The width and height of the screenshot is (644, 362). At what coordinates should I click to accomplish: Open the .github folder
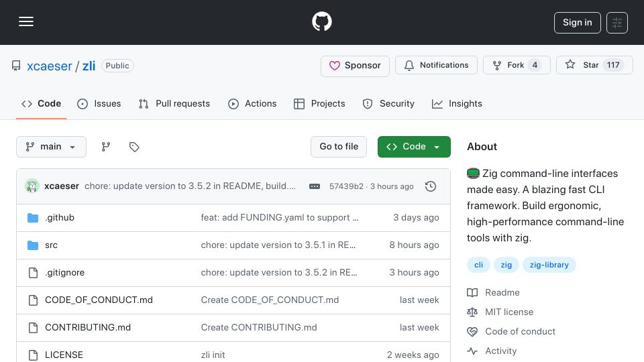pyautogui.click(x=60, y=217)
